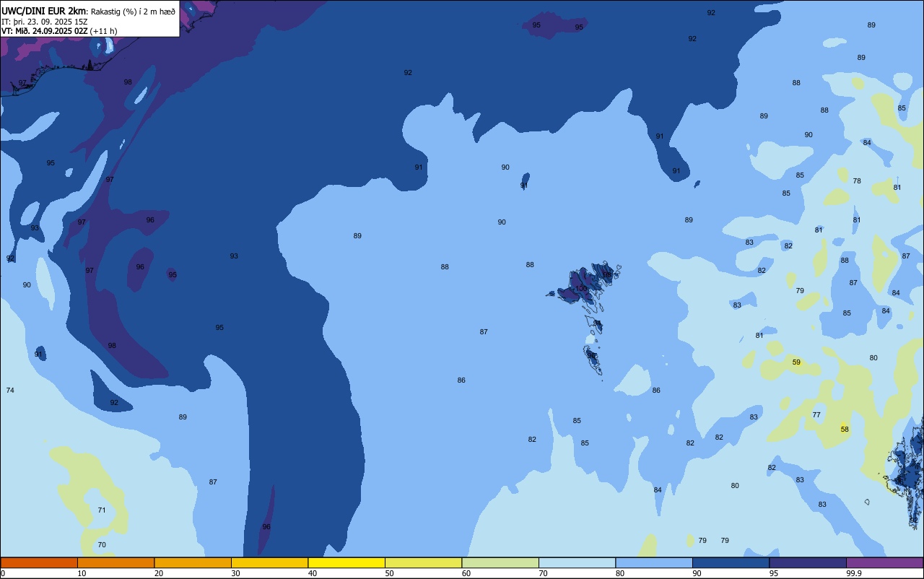Click the legend scale label '99.9'

click(853, 573)
